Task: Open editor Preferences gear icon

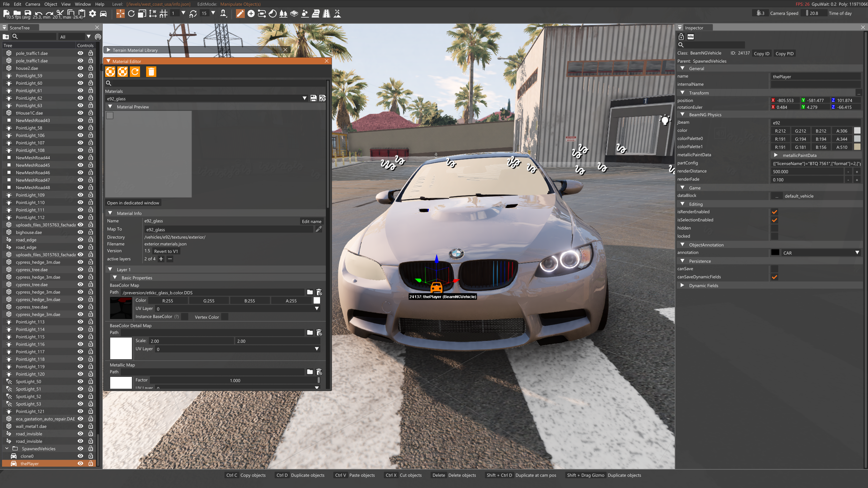Action: click(x=93, y=14)
